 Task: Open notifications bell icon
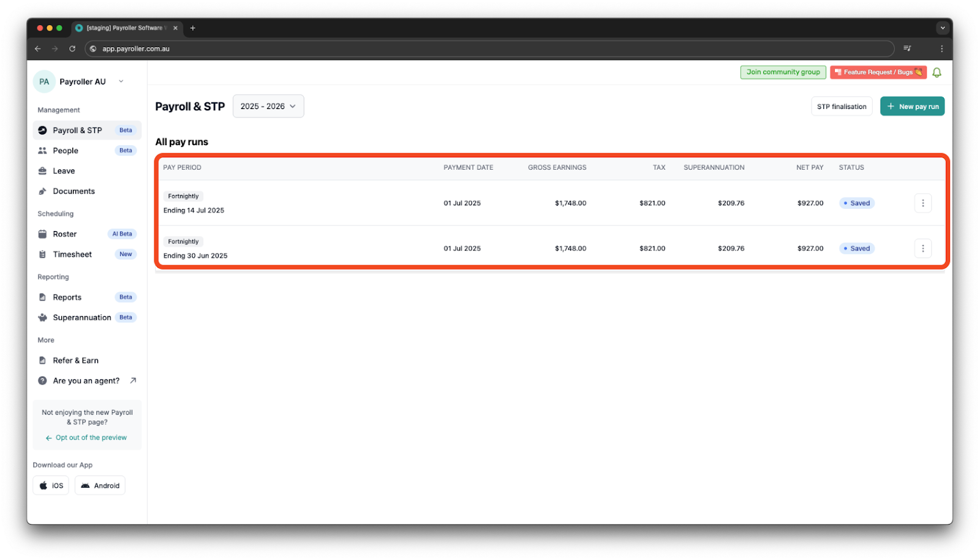pyautogui.click(x=937, y=72)
